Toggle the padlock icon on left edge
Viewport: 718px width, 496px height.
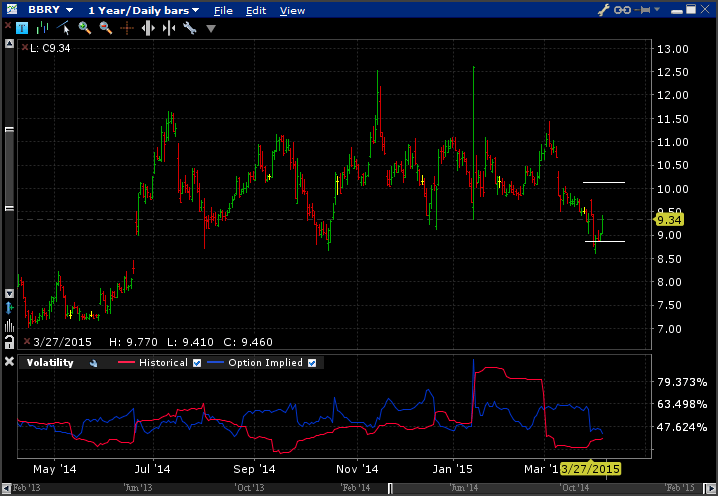[x=9, y=342]
